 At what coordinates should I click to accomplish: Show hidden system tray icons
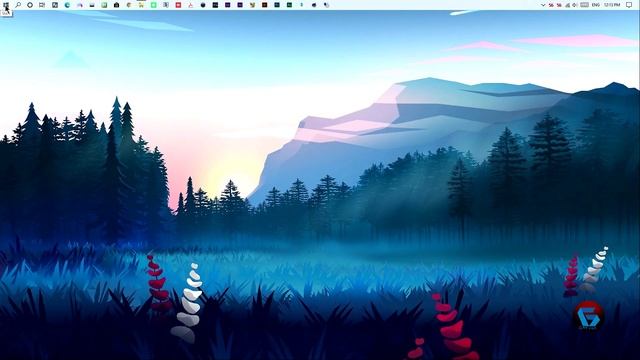pyautogui.click(x=543, y=5)
